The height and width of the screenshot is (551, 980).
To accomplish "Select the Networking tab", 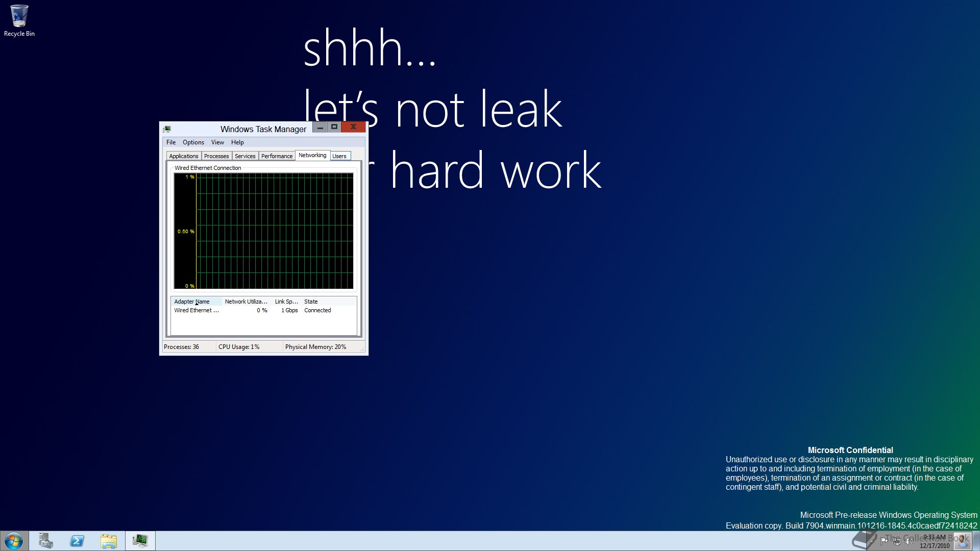I will pyautogui.click(x=312, y=155).
